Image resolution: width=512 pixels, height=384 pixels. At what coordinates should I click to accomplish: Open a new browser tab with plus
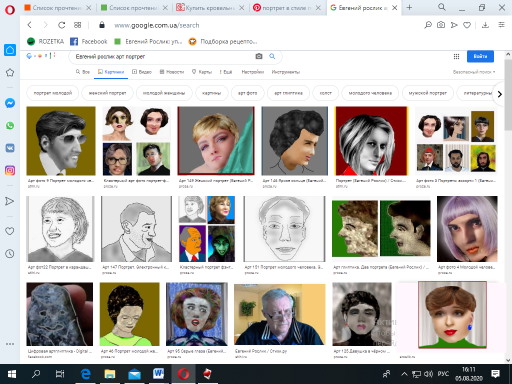(409, 7)
